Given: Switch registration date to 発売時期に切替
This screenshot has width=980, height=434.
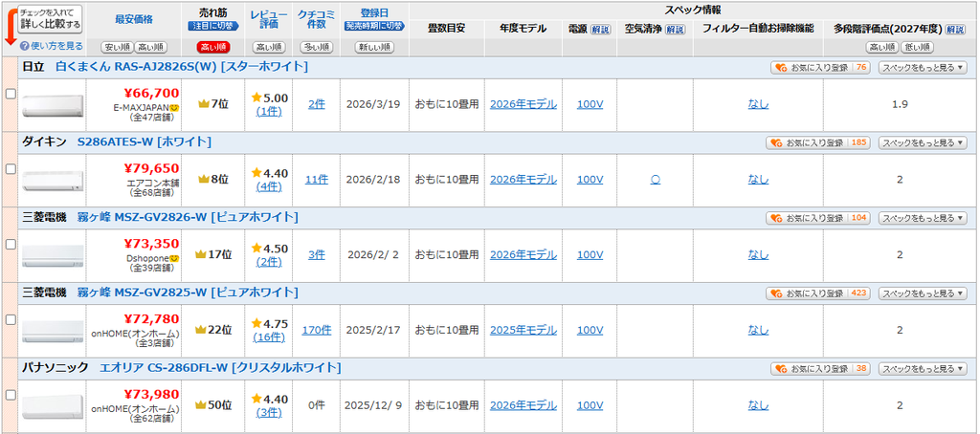Looking at the screenshot, I should [375, 26].
